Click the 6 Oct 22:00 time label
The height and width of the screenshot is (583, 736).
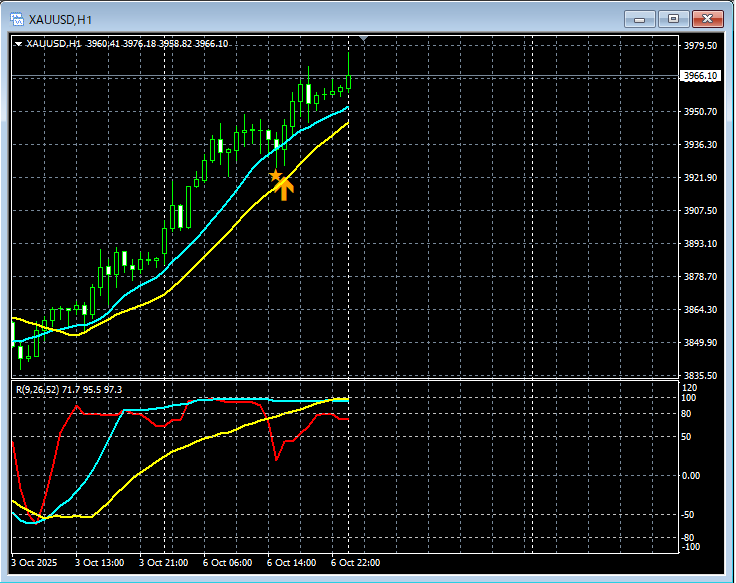tap(355, 562)
